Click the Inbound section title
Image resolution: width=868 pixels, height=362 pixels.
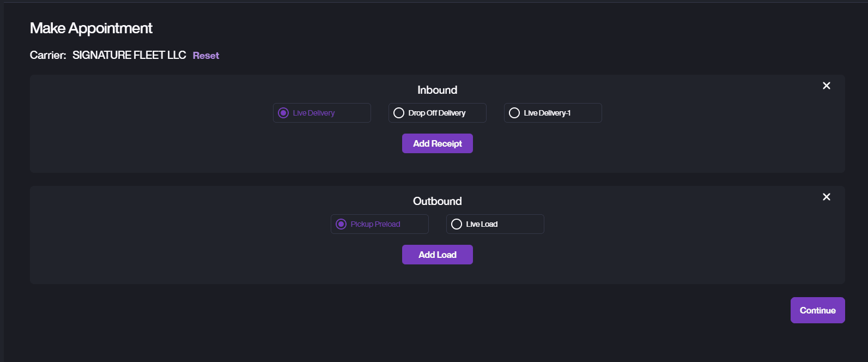click(437, 90)
